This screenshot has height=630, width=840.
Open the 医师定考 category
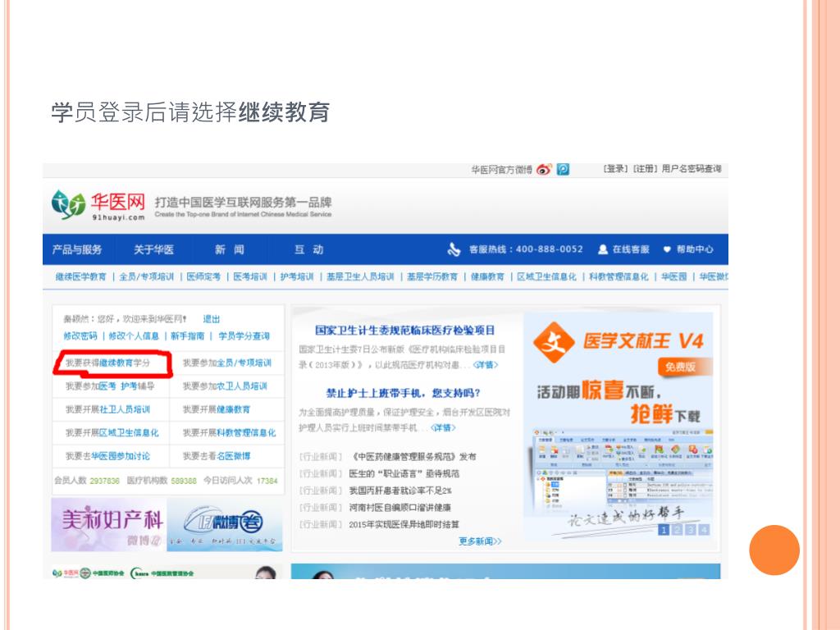coord(203,276)
